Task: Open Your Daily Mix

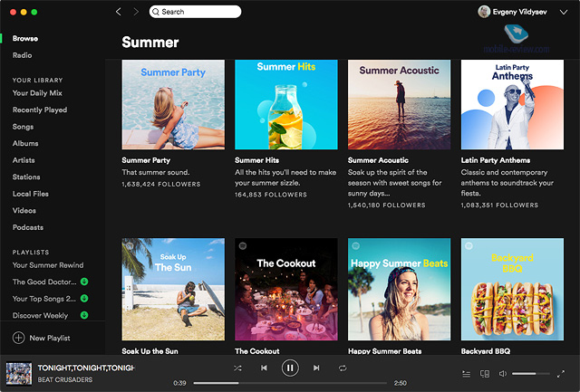Action: [x=37, y=93]
